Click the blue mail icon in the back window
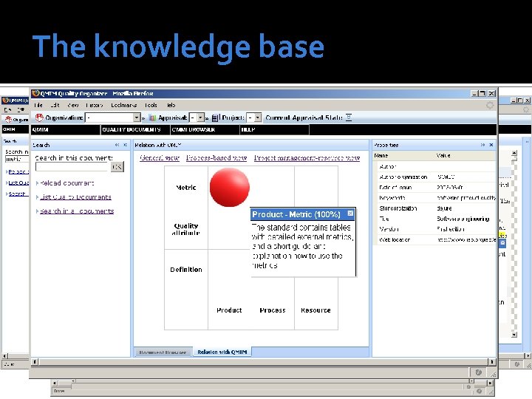The image size is (532, 399). click(x=502, y=242)
